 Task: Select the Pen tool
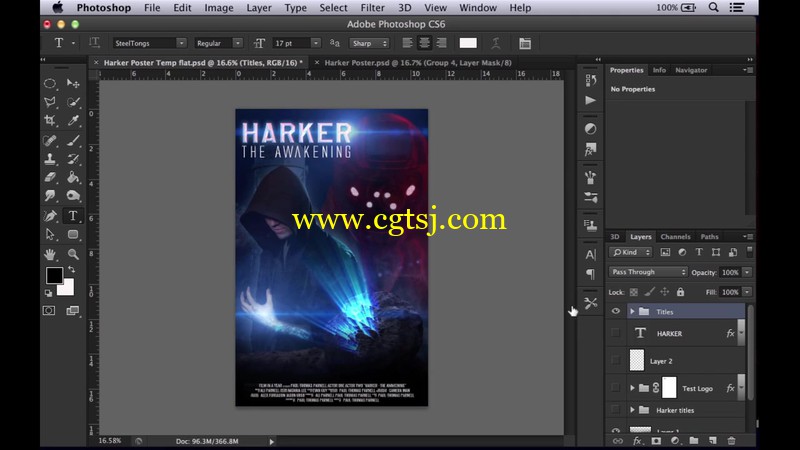(50, 216)
